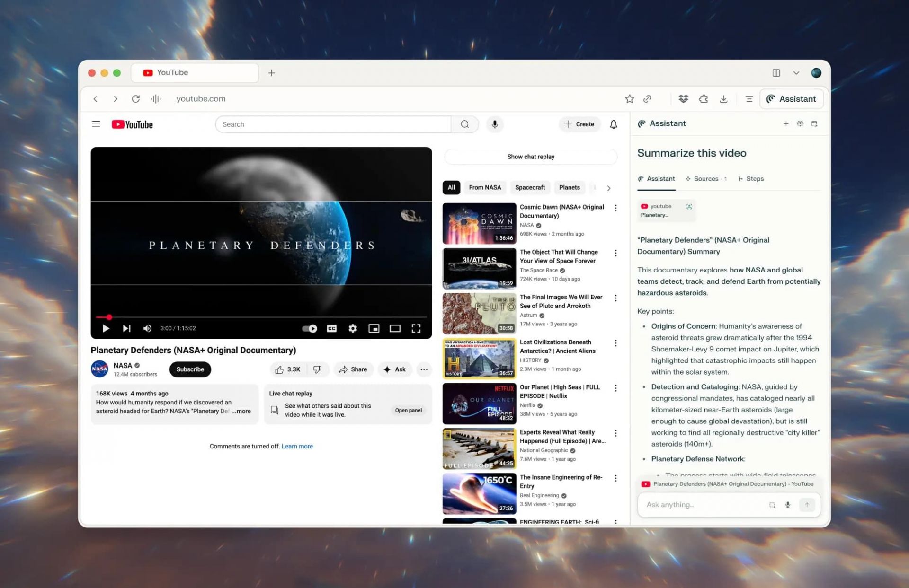Enter theater mode
Viewport: 909px width, 588px height.
tap(395, 328)
